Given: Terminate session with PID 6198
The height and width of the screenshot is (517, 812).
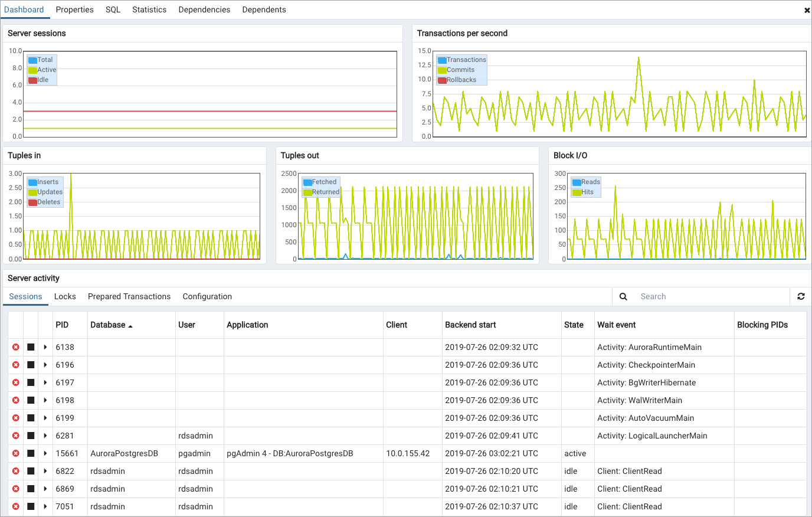Looking at the screenshot, I should click(16, 400).
